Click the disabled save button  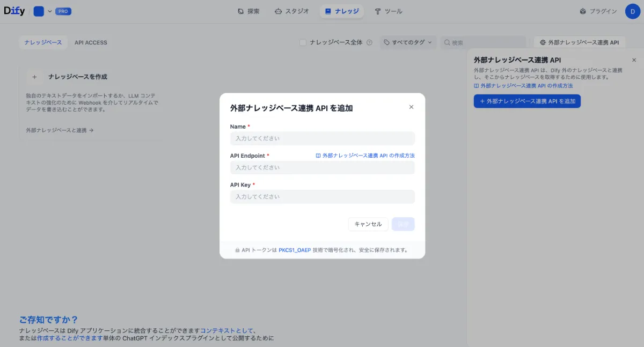(x=403, y=224)
